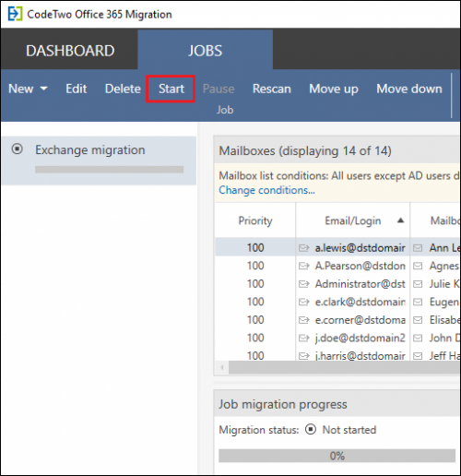Screen dimensions: 461x476
Task: Click Move up in toolbar
Action: [x=334, y=89]
